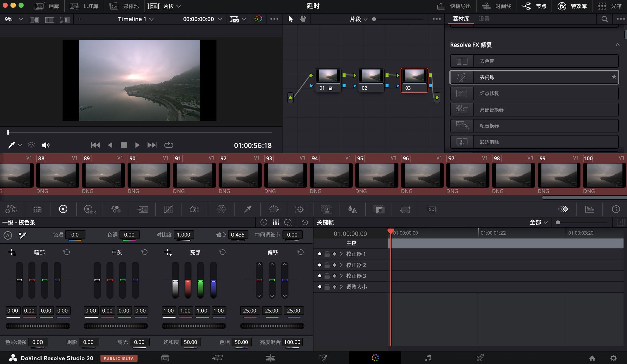
Task: Open the 画廊 panel
Action: click(x=47, y=6)
